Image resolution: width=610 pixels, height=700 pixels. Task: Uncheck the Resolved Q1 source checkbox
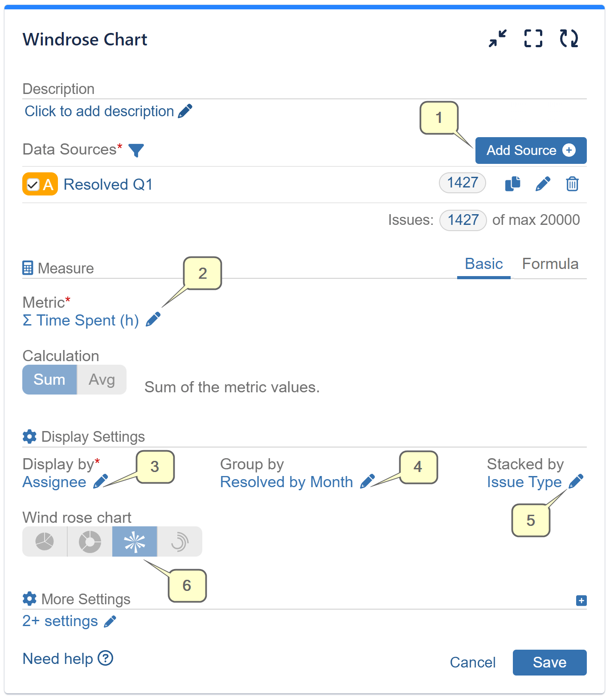coord(33,184)
